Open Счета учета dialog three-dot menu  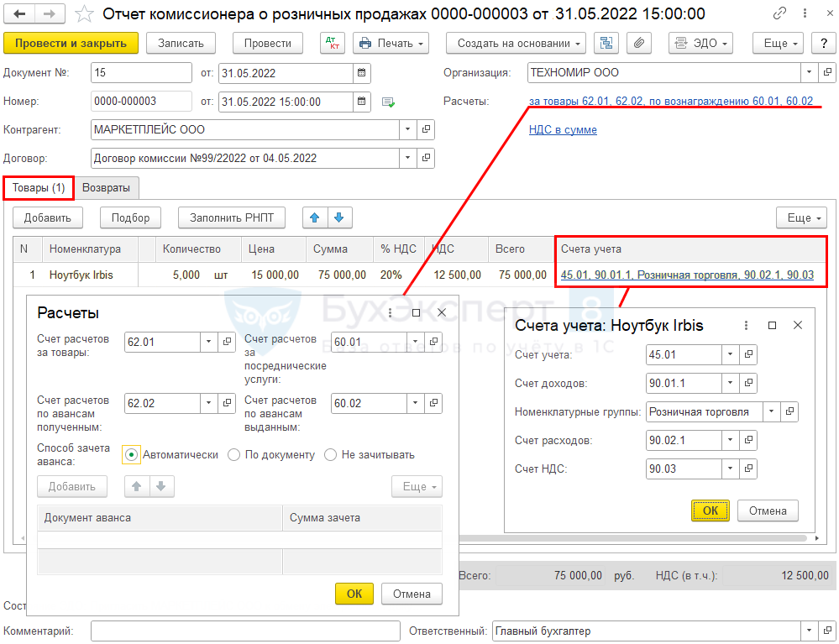pos(746,325)
